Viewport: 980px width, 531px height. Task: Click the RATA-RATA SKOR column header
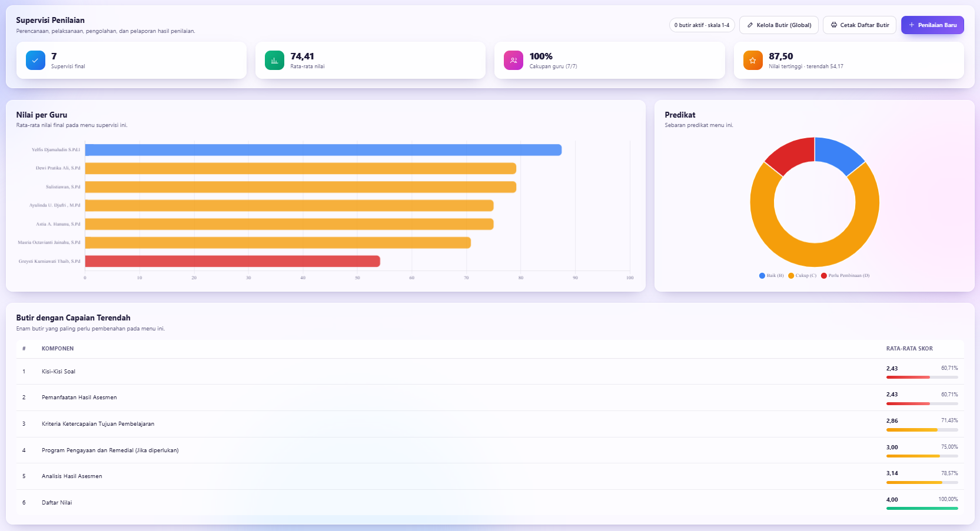[x=909, y=349]
